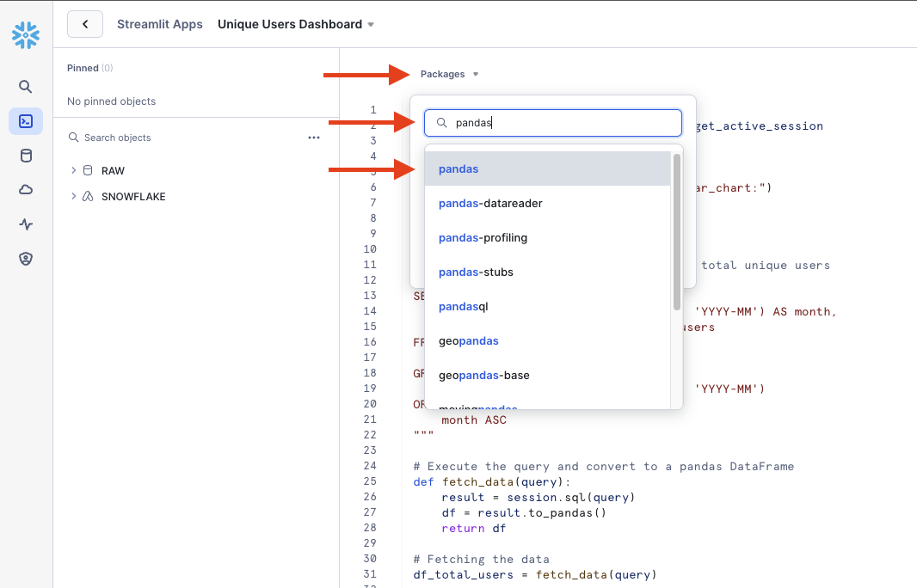Click 'df = result.to_pandas()' code line

point(524,512)
